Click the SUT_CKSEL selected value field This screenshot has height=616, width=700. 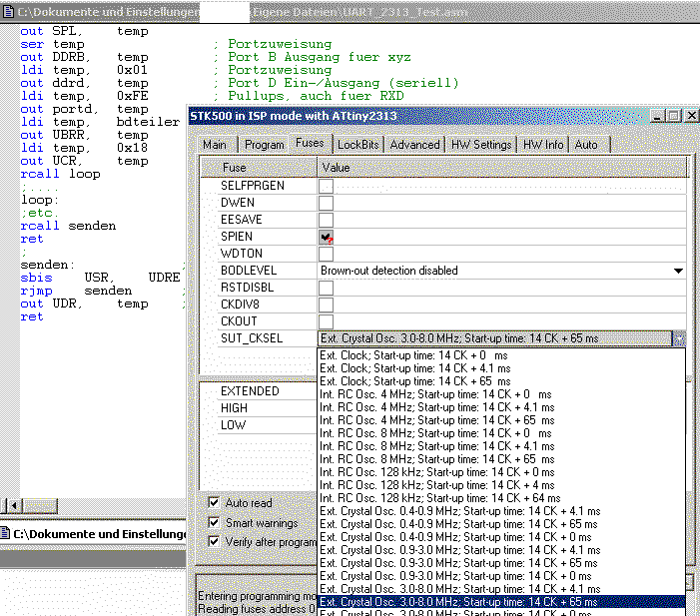pos(494,338)
